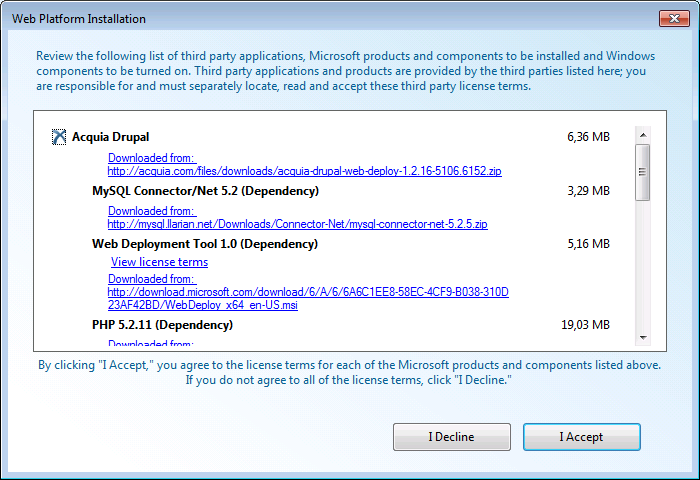Click the vertical scrollbar thumb
700x480 pixels.
point(643,172)
